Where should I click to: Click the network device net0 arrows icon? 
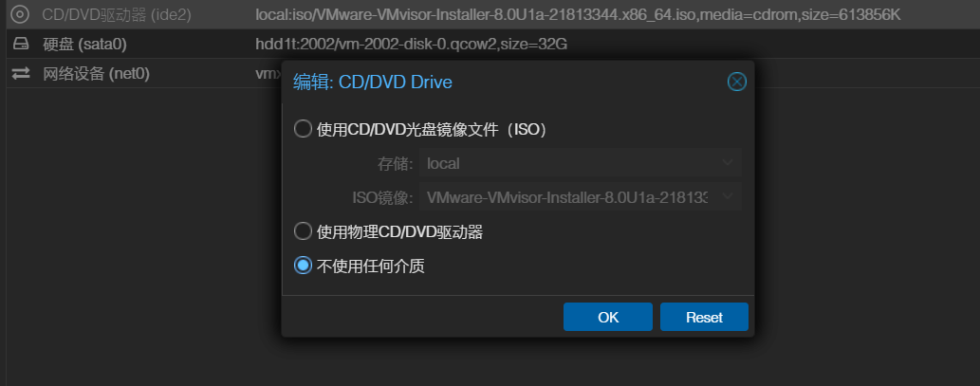(x=21, y=74)
